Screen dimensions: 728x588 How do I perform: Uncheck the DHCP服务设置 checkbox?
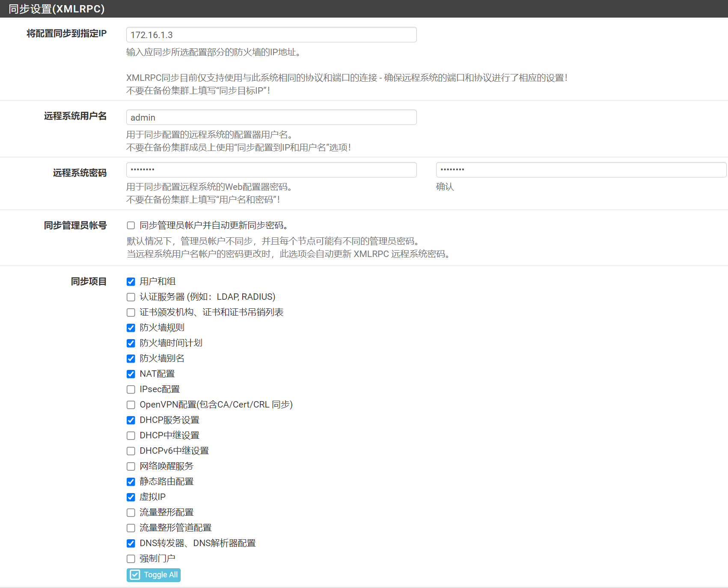[131, 420]
